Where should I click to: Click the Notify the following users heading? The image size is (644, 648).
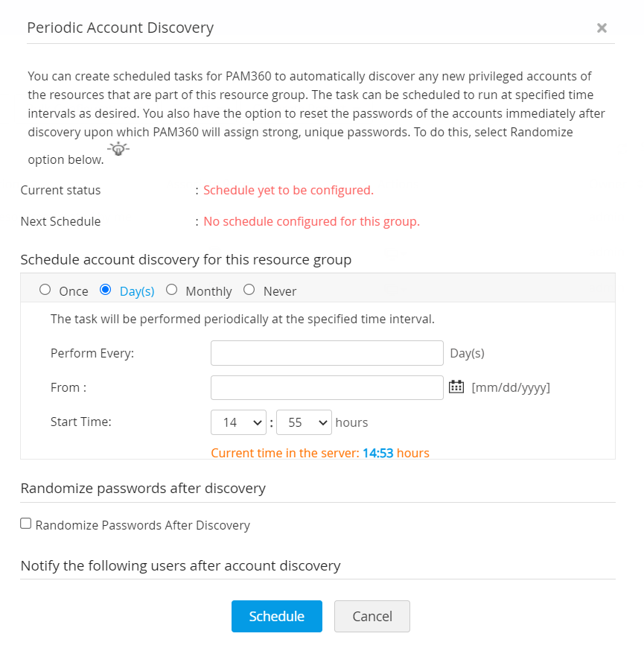tap(180, 565)
